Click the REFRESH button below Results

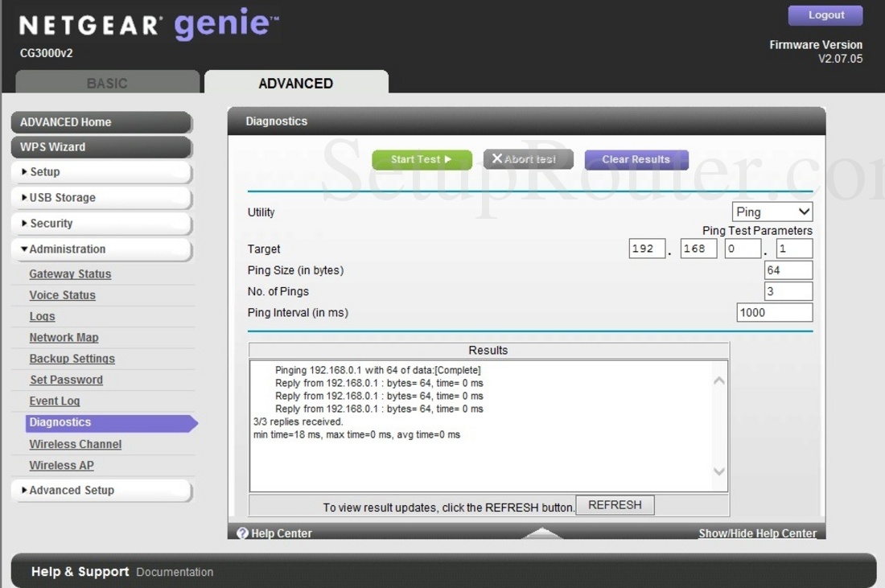coord(615,504)
